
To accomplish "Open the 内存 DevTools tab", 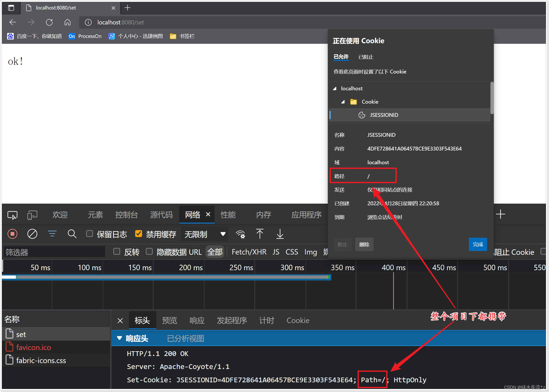I will point(264,214).
